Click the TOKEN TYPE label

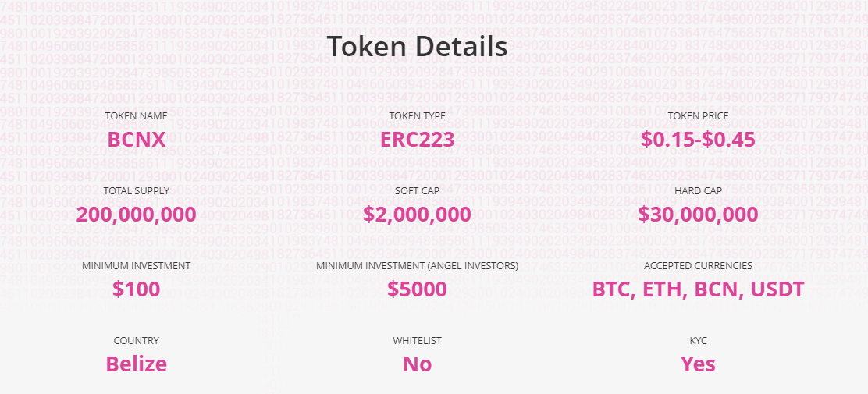[417, 116]
